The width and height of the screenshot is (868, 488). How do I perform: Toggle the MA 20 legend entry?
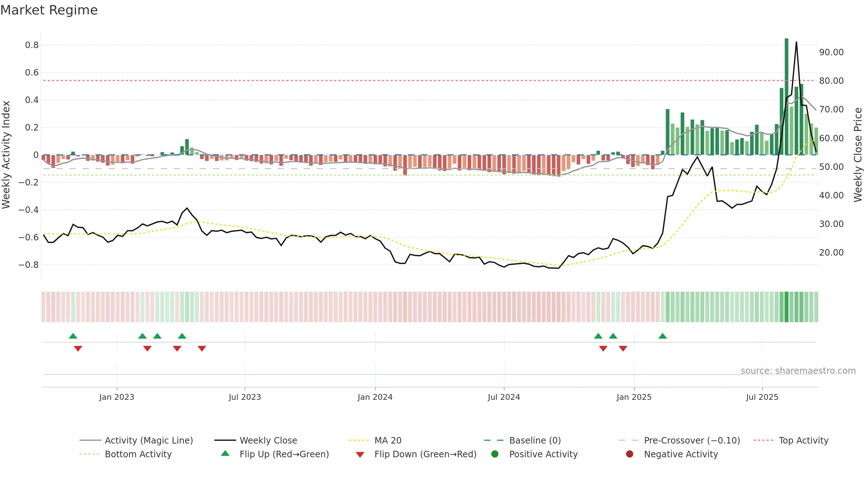[375, 440]
